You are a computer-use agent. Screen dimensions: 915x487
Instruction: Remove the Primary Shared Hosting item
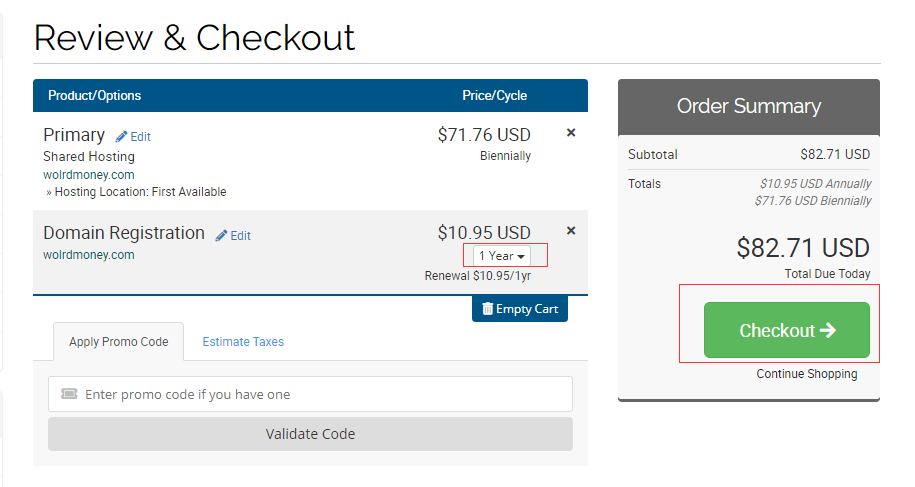pyautogui.click(x=571, y=132)
